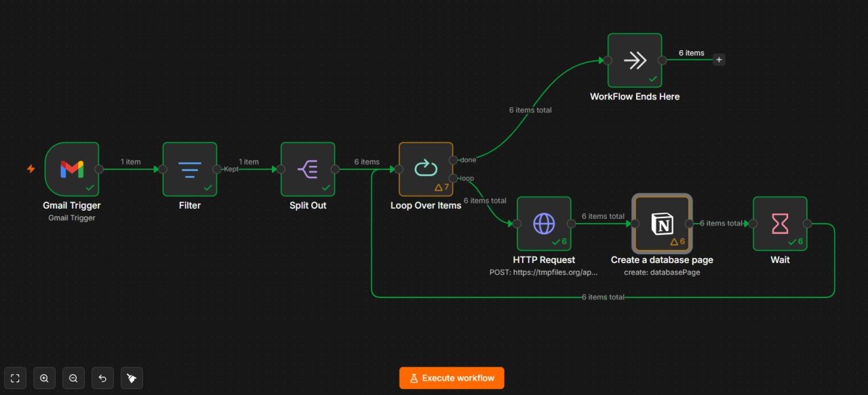
Task: Click '6 items' label after WorkFlow Ends Here
Action: [692, 53]
